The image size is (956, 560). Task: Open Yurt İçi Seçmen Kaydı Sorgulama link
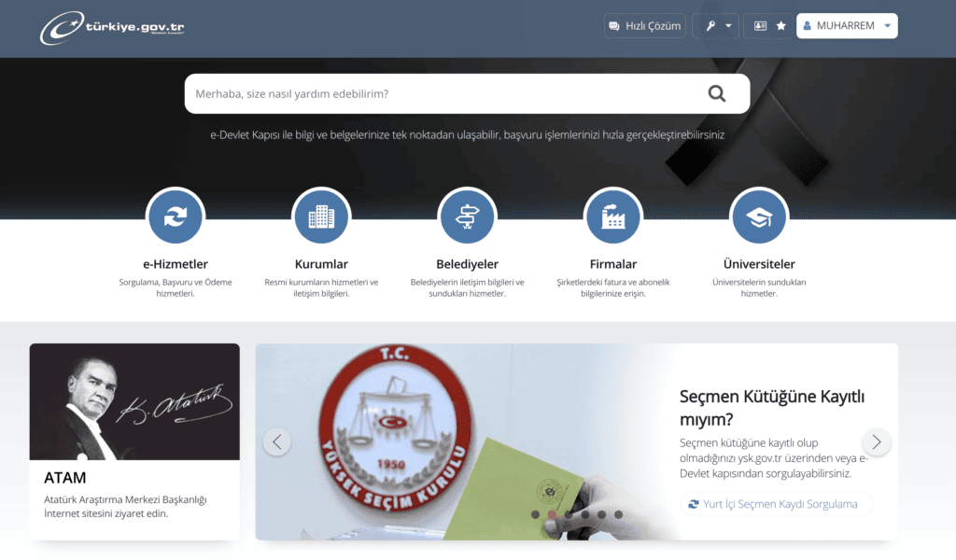[774, 504]
